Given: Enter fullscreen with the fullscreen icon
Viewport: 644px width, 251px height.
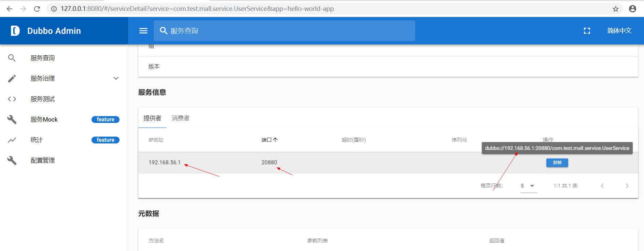Looking at the screenshot, I should click(587, 31).
